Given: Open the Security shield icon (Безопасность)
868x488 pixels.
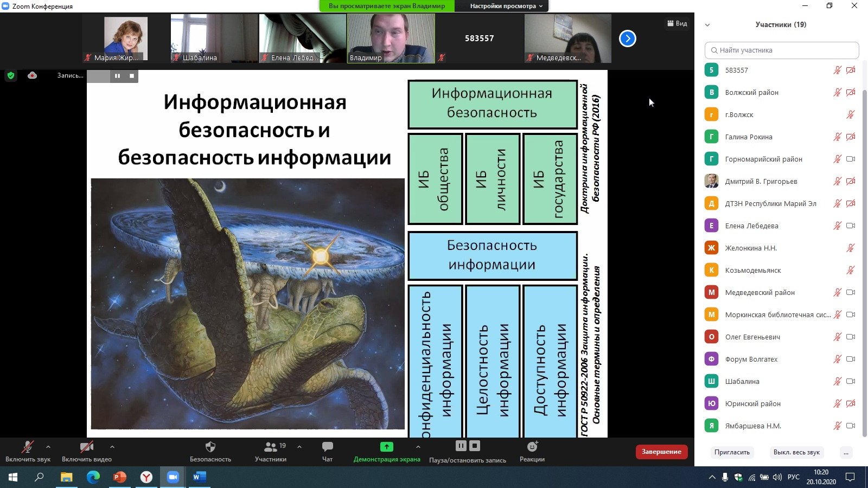Looking at the screenshot, I should point(210,447).
